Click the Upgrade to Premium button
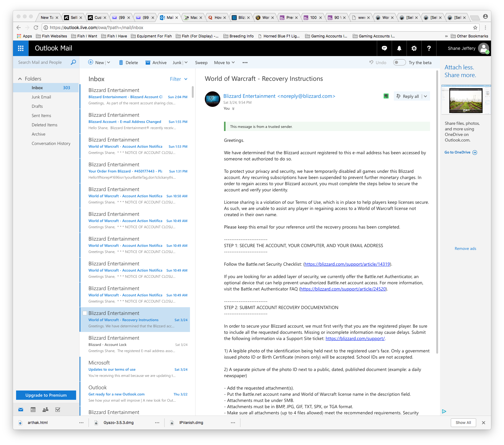The image size is (504, 445). click(46, 395)
